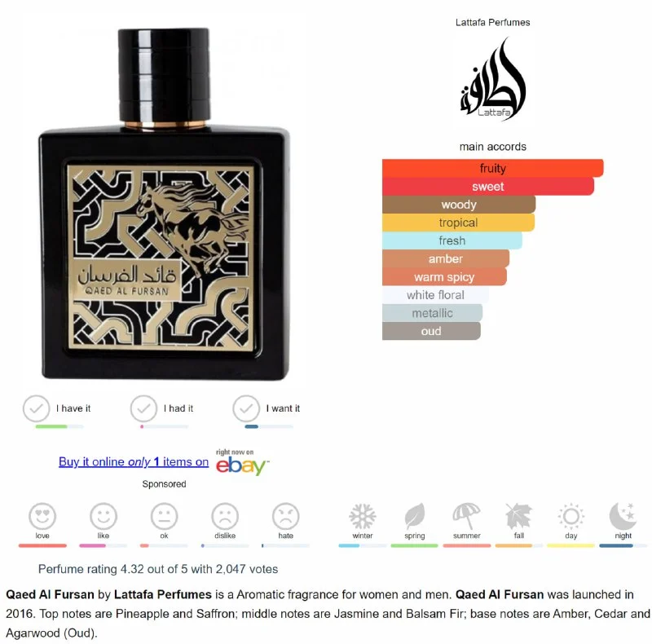The image size is (652, 644).
Task: Select the fall maple leaf icon
Action: click(519, 516)
